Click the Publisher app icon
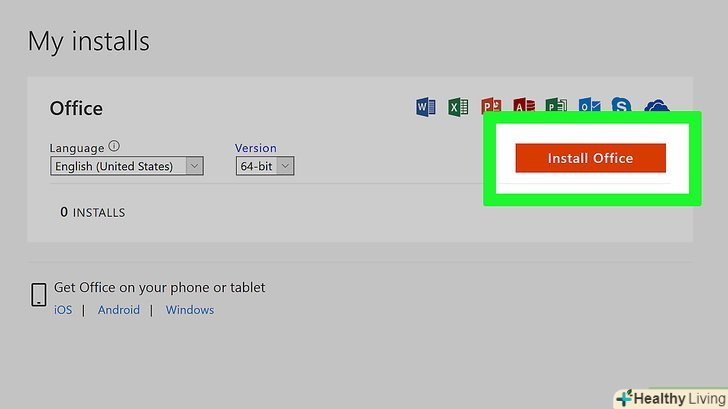 tap(556, 105)
